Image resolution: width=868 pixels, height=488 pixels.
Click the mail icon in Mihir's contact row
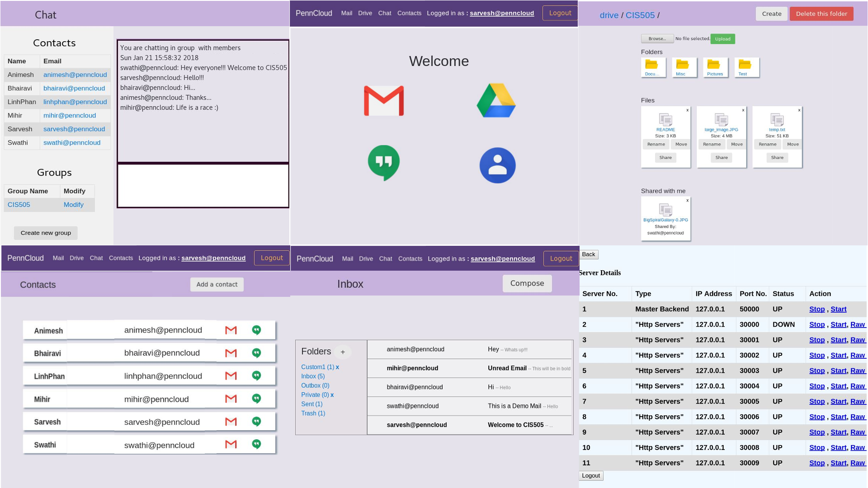231,399
